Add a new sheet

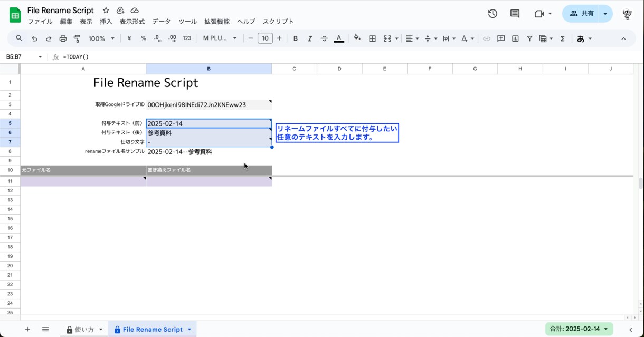pyautogui.click(x=27, y=329)
